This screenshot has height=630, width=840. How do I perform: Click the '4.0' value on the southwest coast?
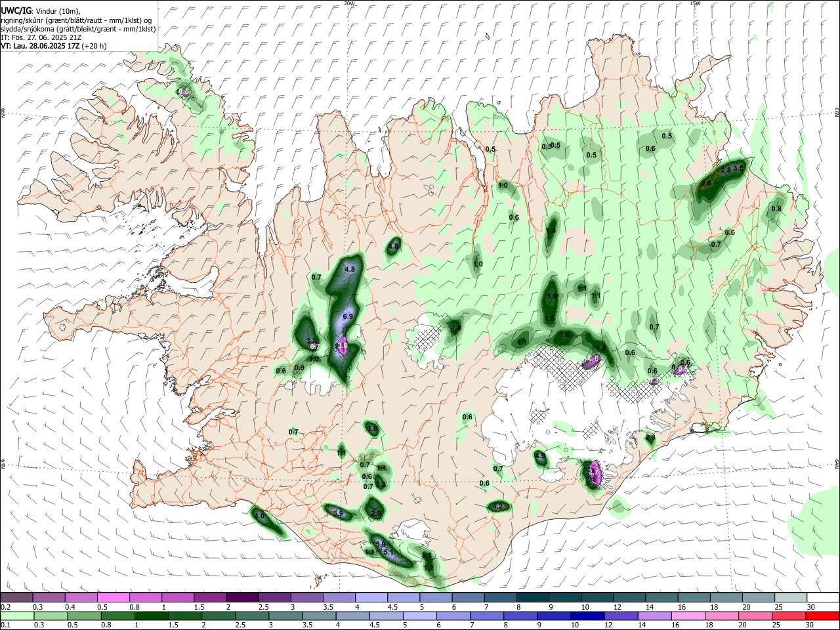tap(259, 516)
